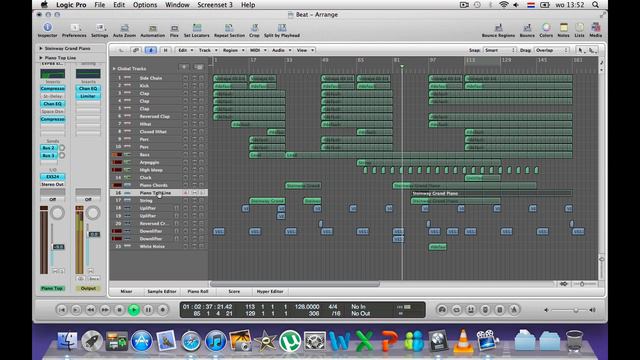Mute the Bass track
The width and height of the screenshot is (640, 360).
[194, 155]
